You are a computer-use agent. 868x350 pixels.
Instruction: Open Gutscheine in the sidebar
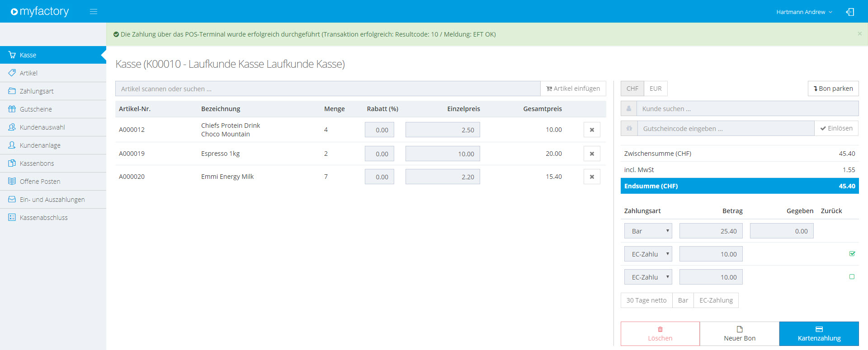(x=53, y=109)
